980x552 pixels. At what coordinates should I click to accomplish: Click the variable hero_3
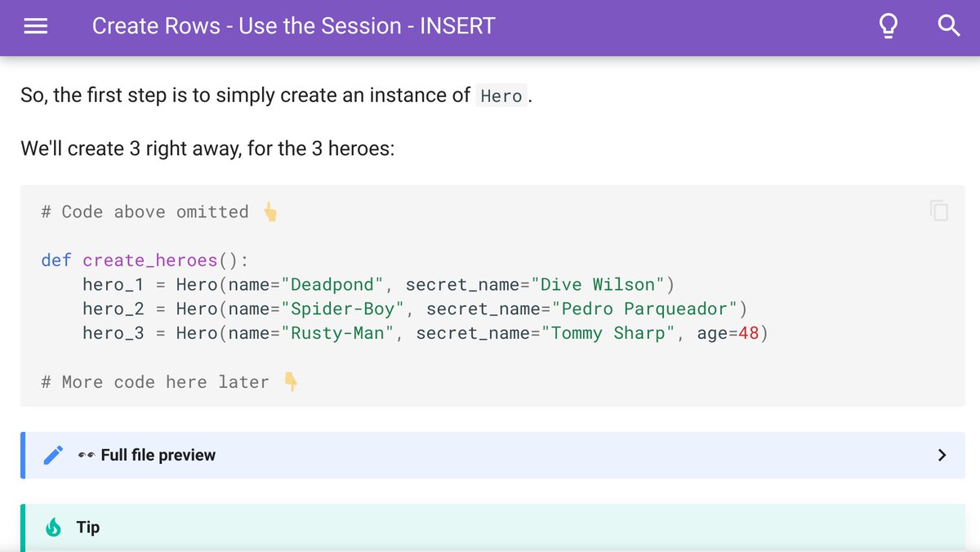(x=114, y=333)
